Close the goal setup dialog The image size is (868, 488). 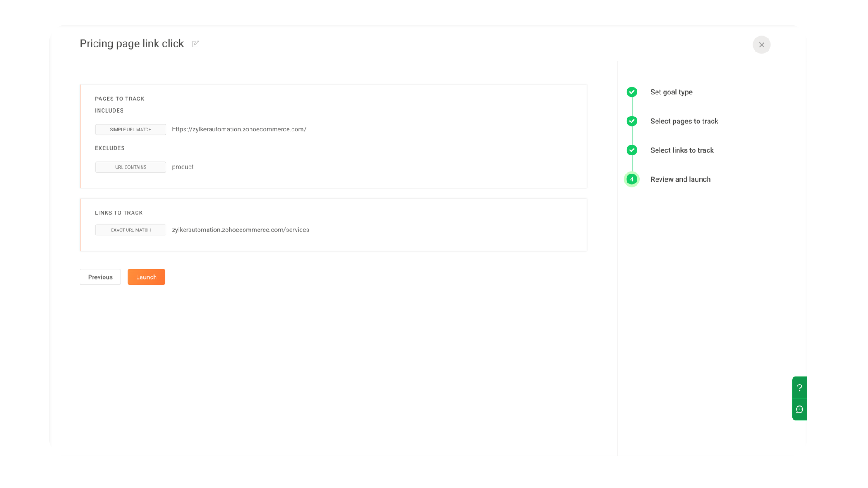click(761, 45)
